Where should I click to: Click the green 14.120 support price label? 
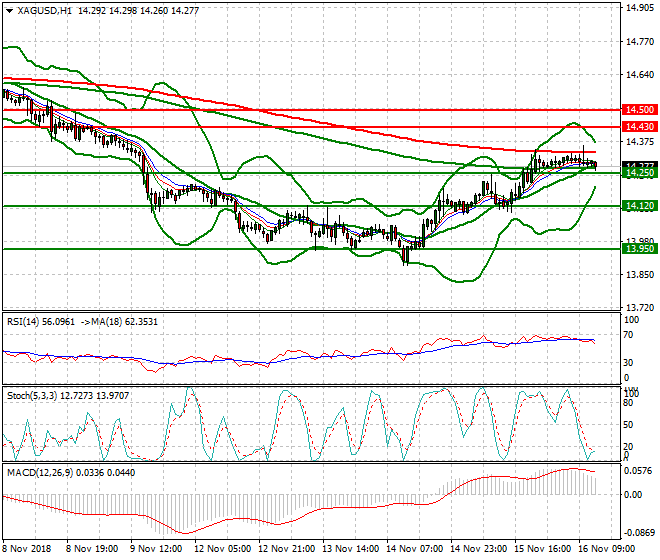pos(639,206)
